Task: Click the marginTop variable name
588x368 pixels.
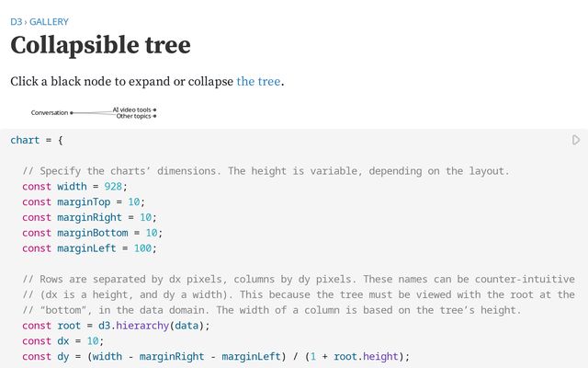Action: [85, 201]
